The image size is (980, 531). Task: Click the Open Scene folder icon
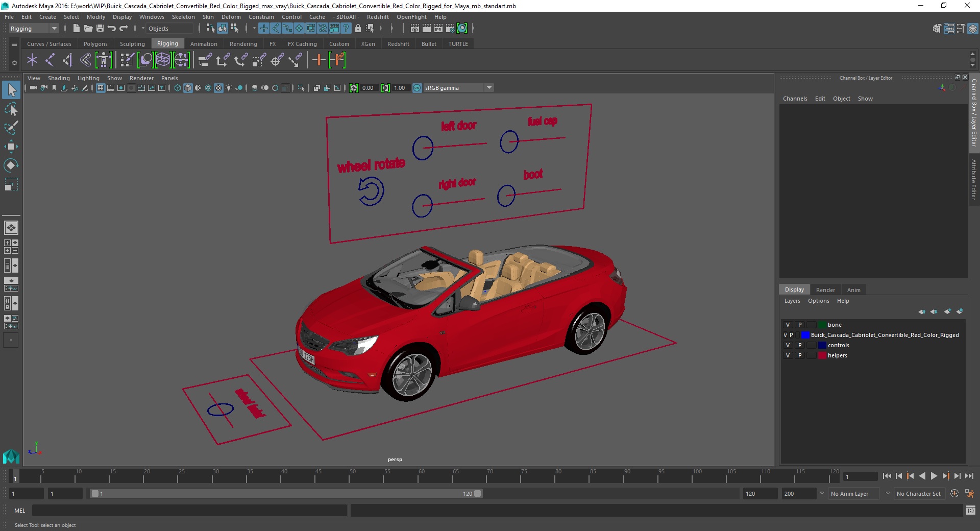[x=88, y=29]
